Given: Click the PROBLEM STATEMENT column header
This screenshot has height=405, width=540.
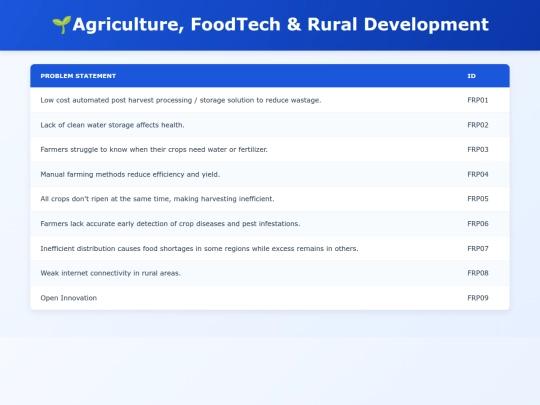Looking at the screenshot, I should [78, 76].
